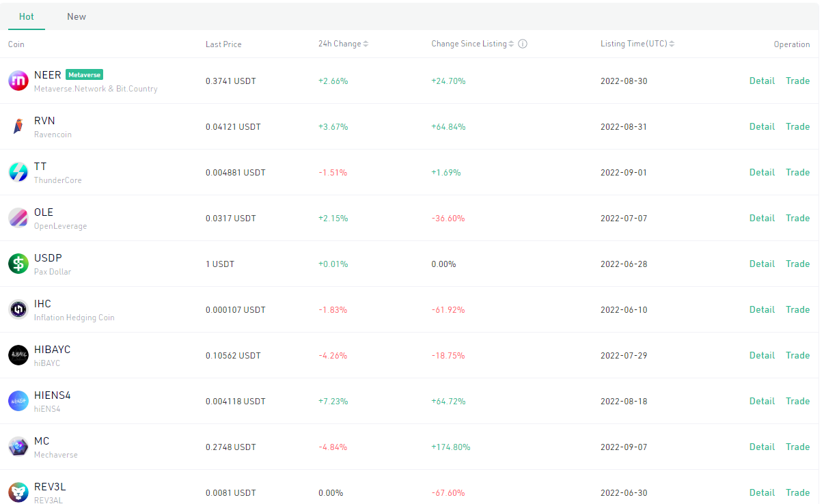Click listing date 2022-08-30
The image size is (839, 504).
624,81
